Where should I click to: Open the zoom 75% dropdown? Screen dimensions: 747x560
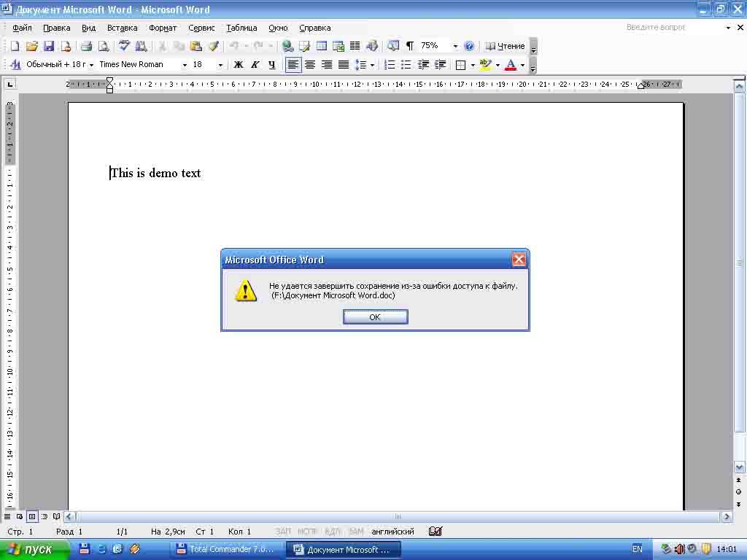click(455, 46)
